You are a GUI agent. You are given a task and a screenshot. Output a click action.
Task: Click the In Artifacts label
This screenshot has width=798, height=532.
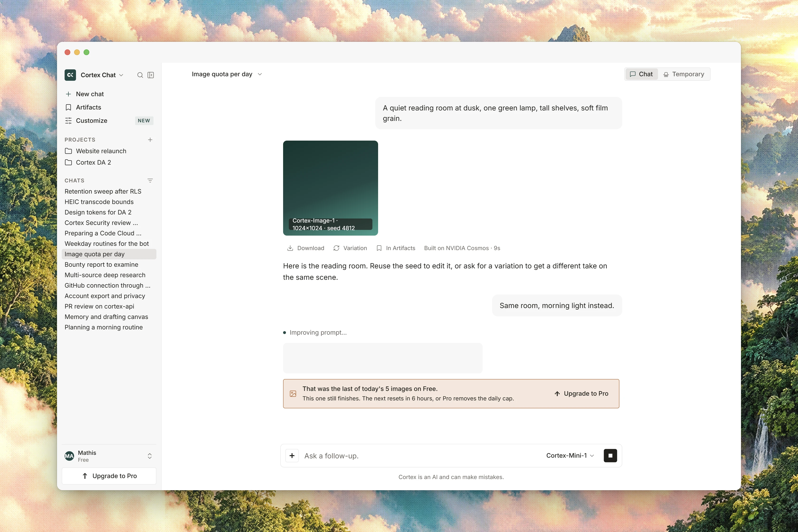click(401, 248)
